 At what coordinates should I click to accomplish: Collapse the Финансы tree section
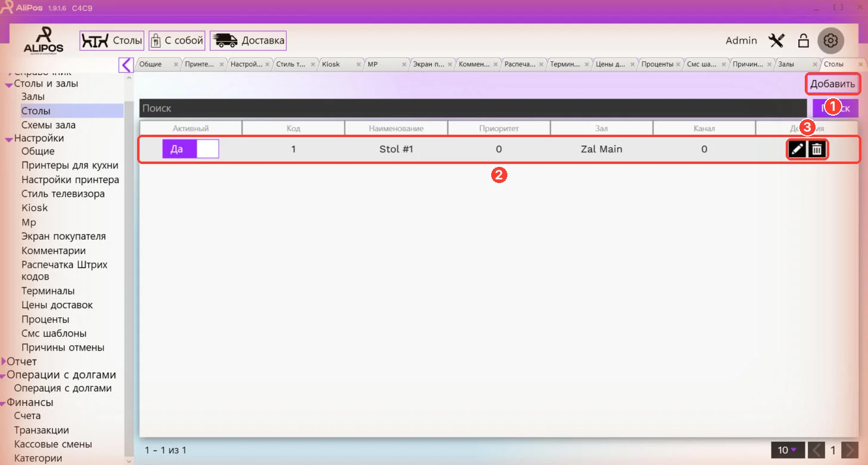click(4, 403)
